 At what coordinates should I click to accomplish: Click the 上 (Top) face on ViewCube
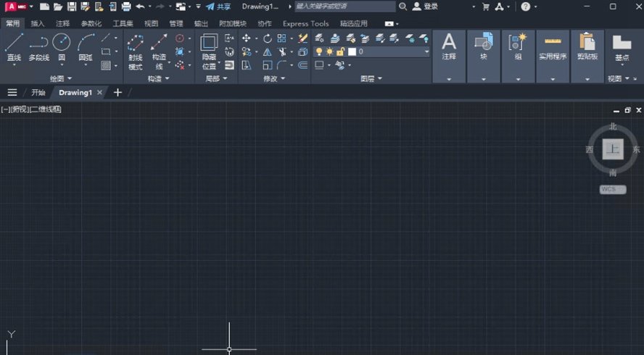[613, 149]
